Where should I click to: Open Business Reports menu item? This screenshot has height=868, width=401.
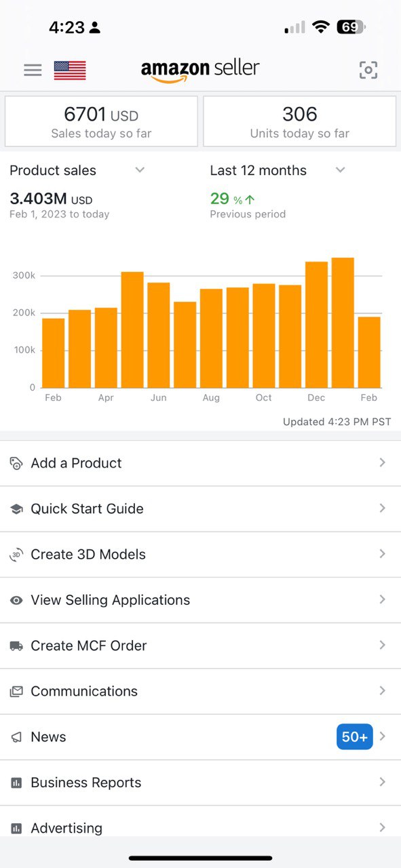[200, 783]
